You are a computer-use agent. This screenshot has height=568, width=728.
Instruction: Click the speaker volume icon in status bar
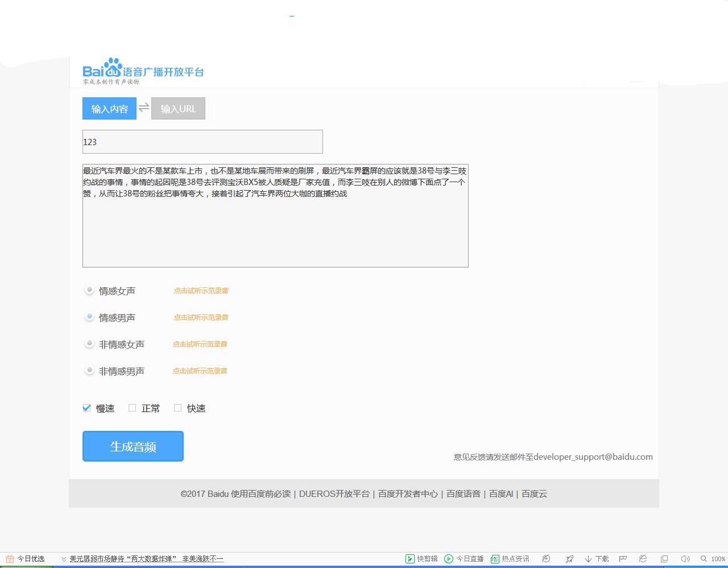(x=684, y=559)
